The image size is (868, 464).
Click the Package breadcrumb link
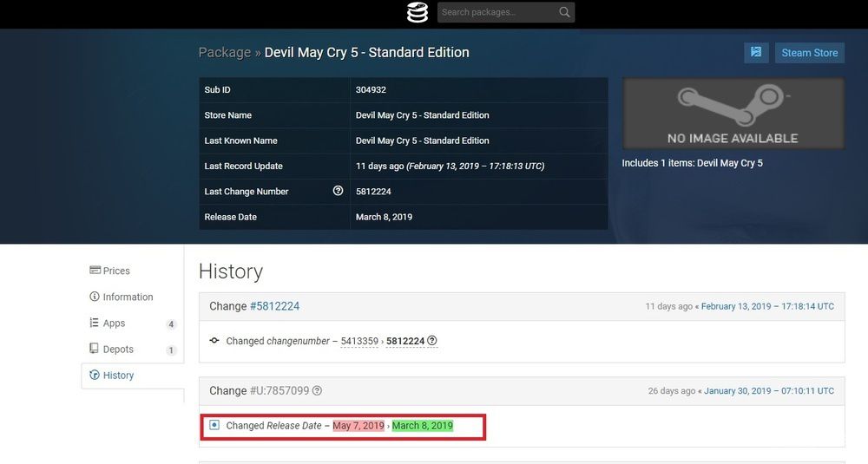coord(224,53)
